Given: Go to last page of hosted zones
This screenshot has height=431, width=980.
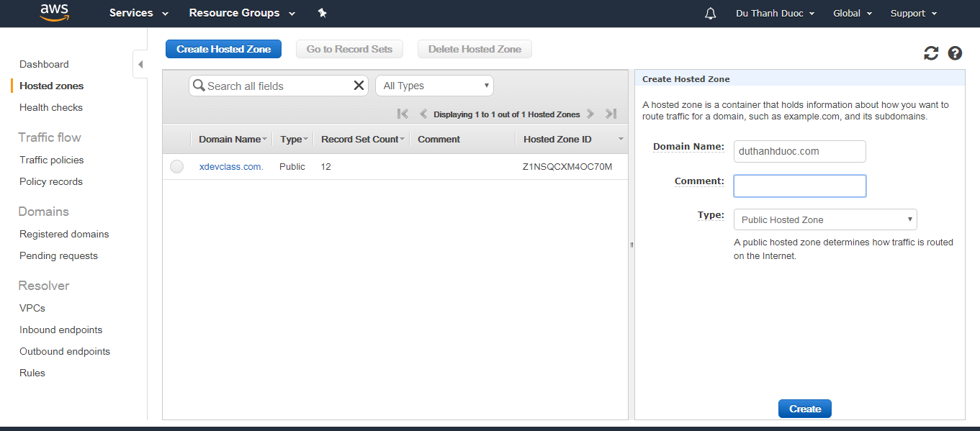Looking at the screenshot, I should pyautogui.click(x=611, y=114).
